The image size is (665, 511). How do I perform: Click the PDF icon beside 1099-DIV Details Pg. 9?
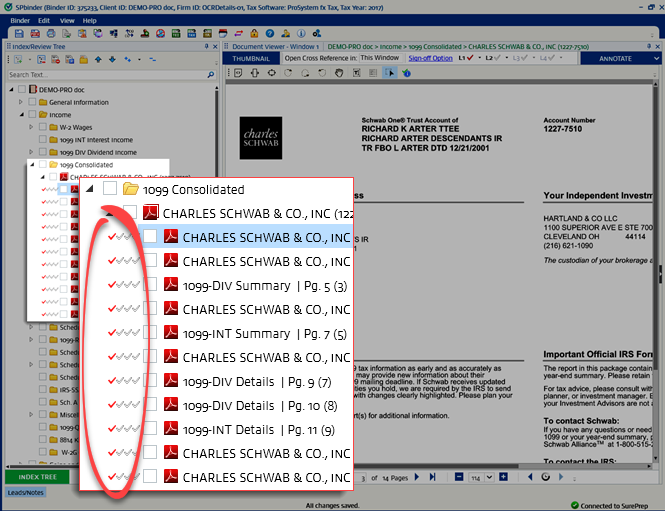coord(170,381)
